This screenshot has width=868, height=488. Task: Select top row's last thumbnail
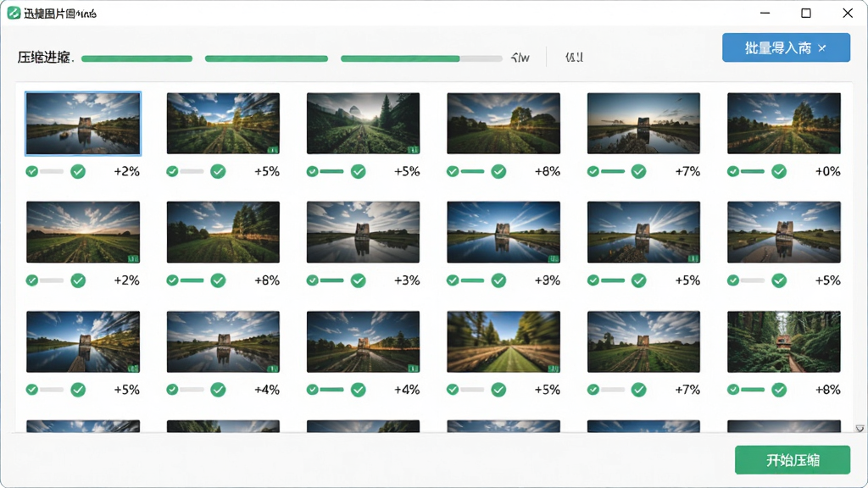tap(784, 124)
